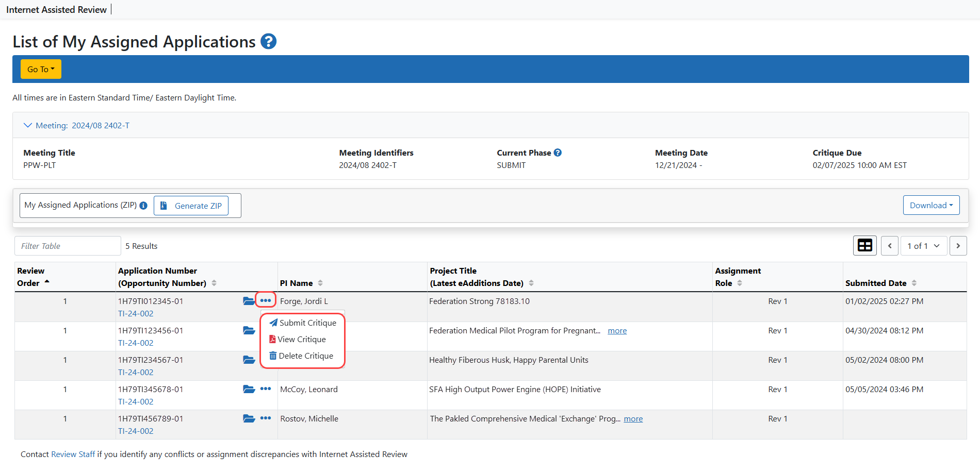980x473 pixels.
Task: Click Internet Assisted Review header text
Action: [56, 9]
